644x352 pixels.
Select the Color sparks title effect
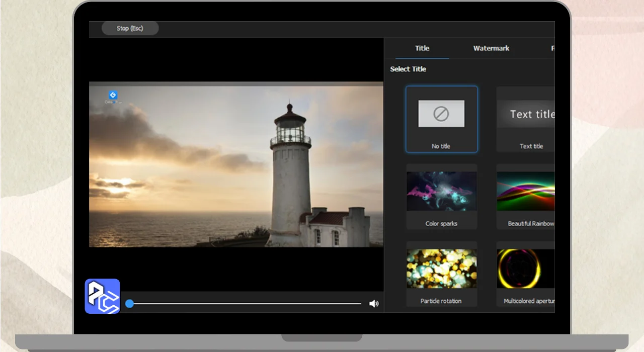pos(441,191)
